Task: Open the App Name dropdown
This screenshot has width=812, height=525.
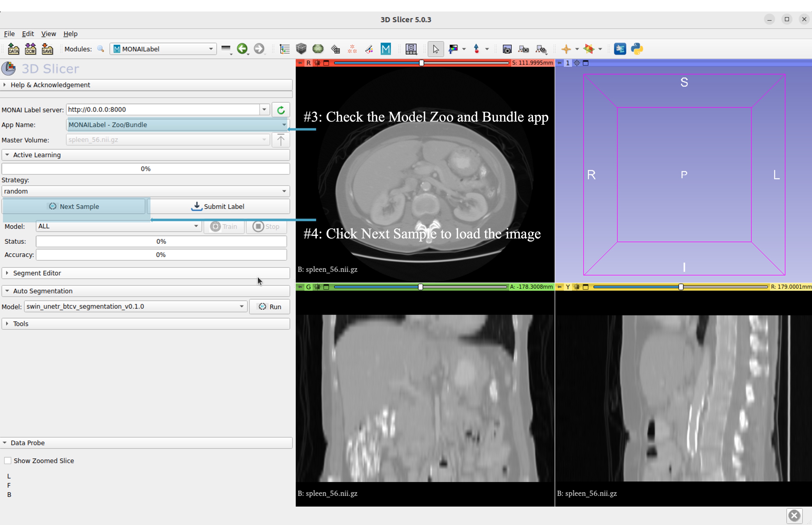Action: coord(178,125)
